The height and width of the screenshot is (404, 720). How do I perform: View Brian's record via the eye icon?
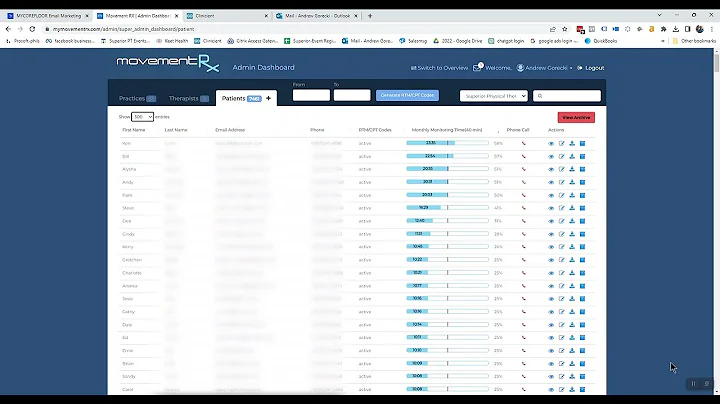point(551,364)
